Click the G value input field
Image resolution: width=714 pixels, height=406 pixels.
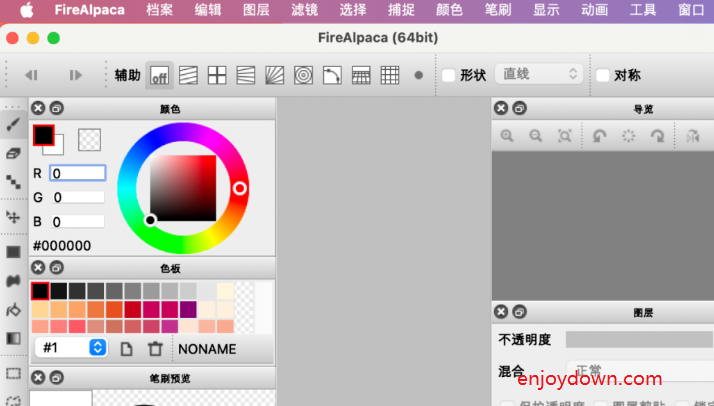pyautogui.click(x=78, y=197)
